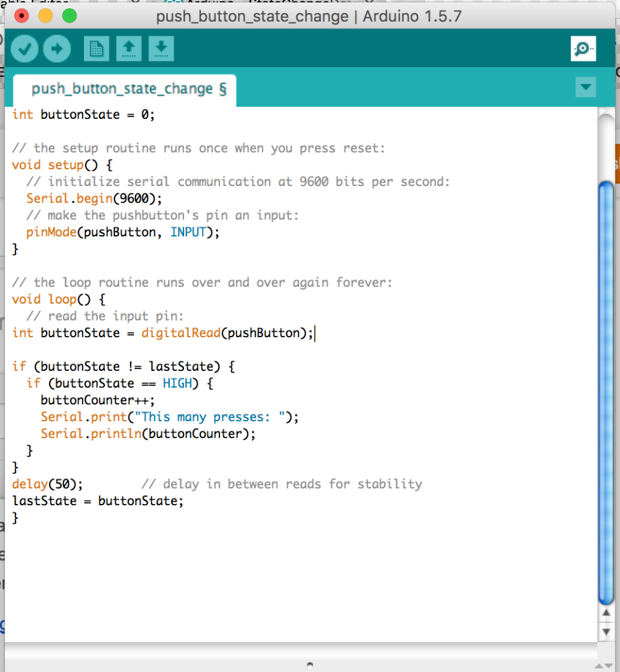Click the comment "// read the input pin:"
620x672 pixels.
[x=105, y=316]
